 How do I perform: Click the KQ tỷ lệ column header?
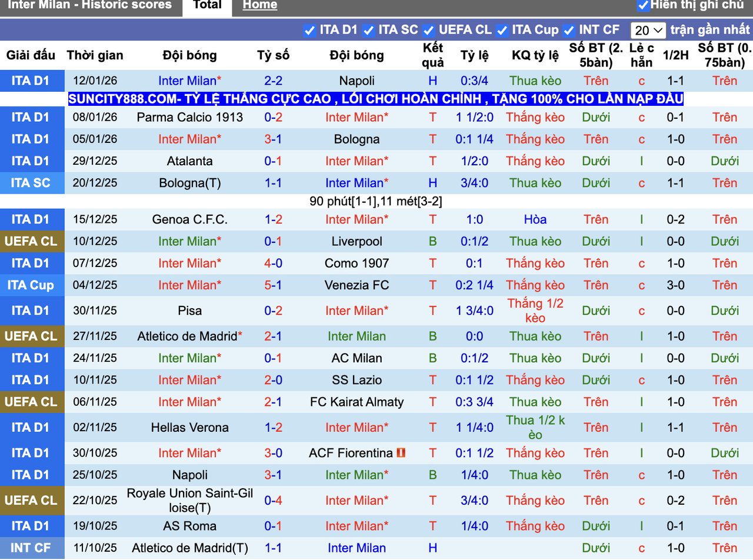(x=535, y=55)
